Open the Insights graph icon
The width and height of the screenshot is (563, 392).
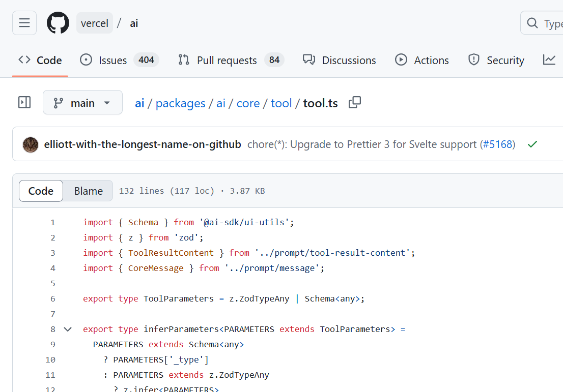pos(549,59)
